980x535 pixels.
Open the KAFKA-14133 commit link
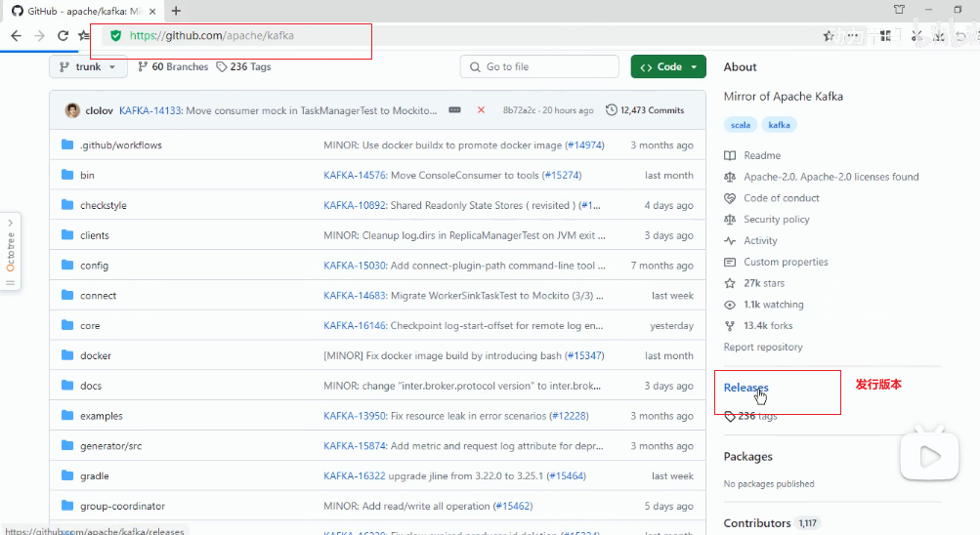pos(150,110)
